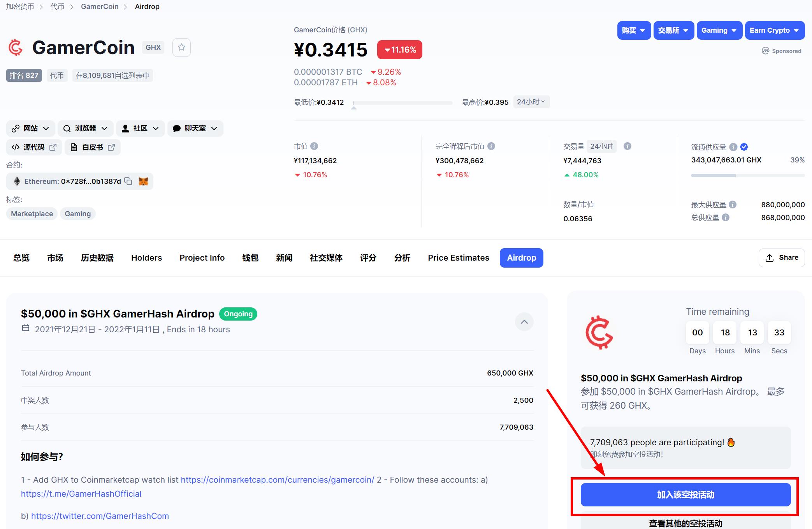Click the info icon beside 最大供应量
This screenshot has width=812, height=529.
tap(733, 205)
